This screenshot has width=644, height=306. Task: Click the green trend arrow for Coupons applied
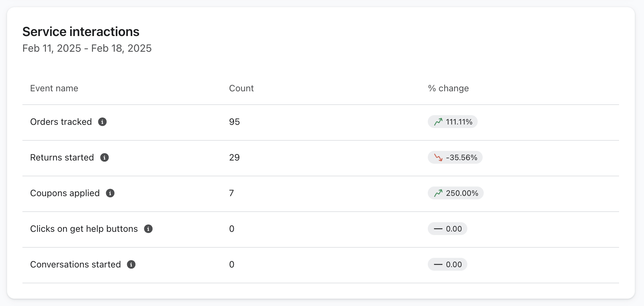tap(439, 193)
